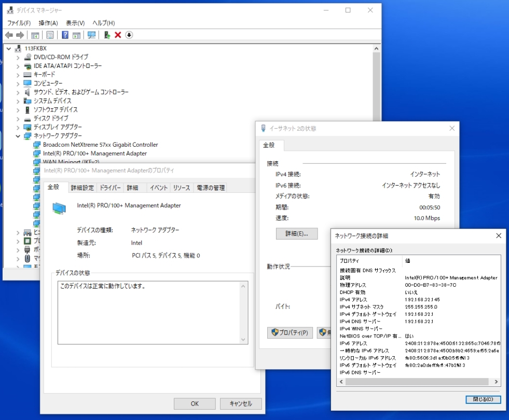Image resolution: width=509 pixels, height=420 pixels.
Task: Click the update driver toolbar icon
Action: point(107,35)
